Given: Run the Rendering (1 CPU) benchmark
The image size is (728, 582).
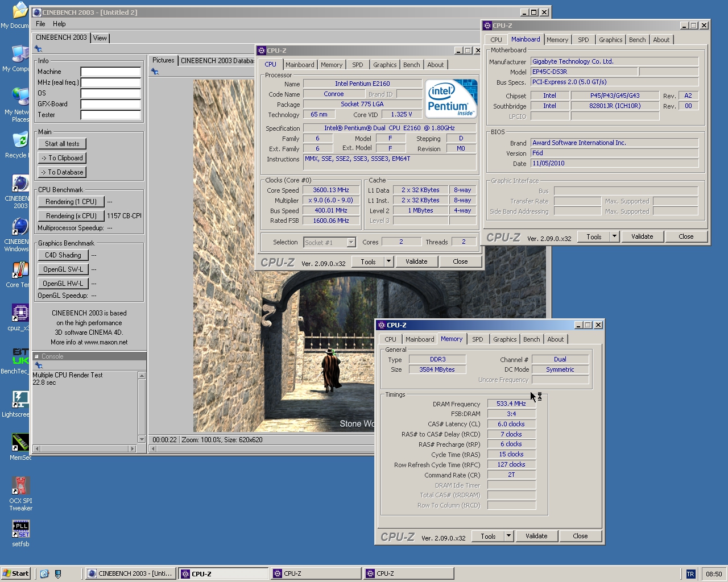Looking at the screenshot, I should (x=71, y=202).
